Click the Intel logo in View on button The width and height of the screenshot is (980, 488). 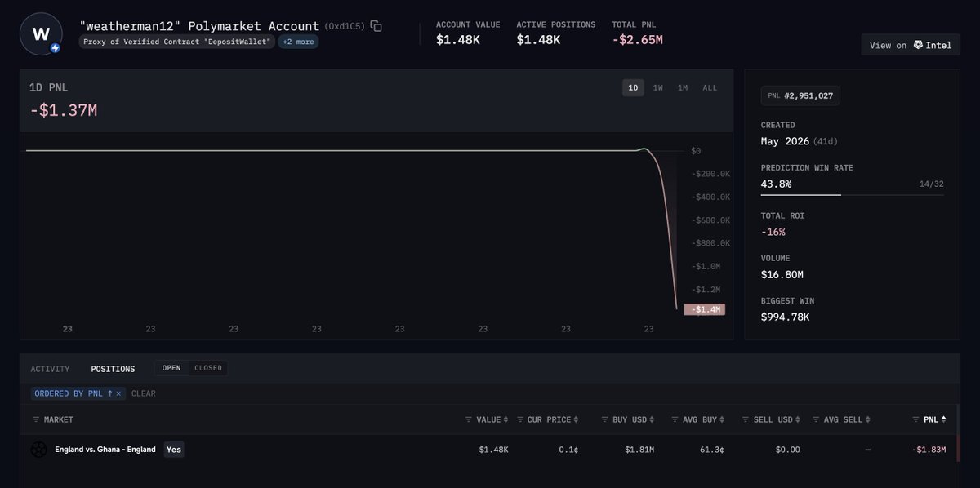(918, 45)
